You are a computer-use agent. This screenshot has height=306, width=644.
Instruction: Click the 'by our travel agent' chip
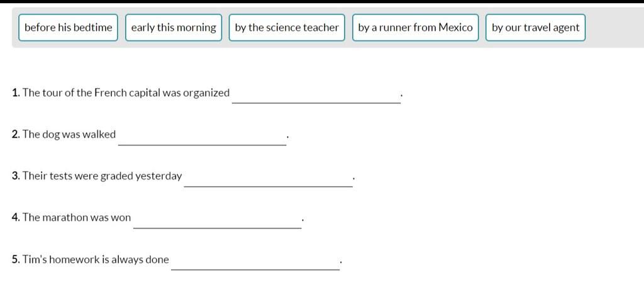[x=535, y=28]
